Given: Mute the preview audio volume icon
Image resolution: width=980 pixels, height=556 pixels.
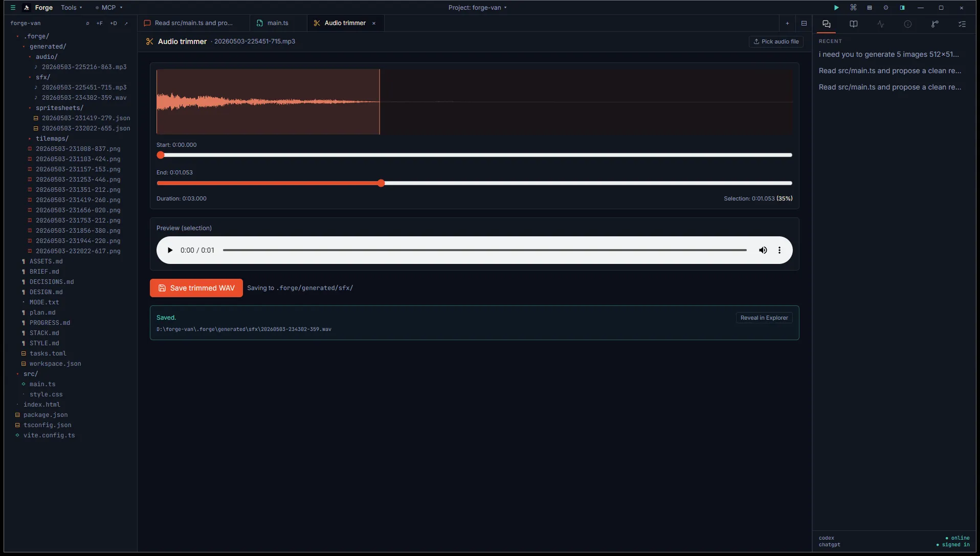Looking at the screenshot, I should click(763, 250).
